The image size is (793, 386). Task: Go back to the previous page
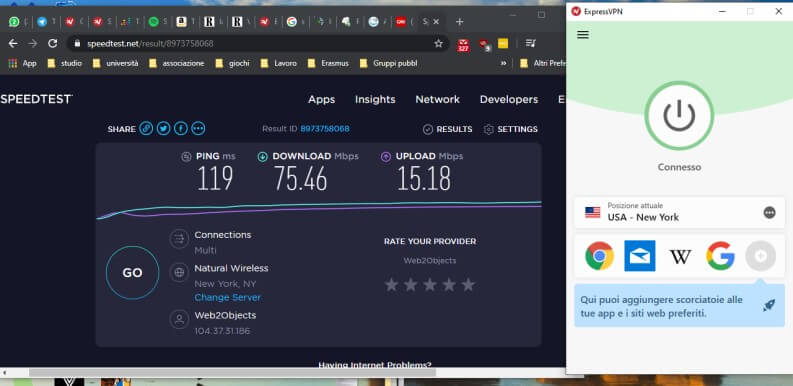click(13, 44)
